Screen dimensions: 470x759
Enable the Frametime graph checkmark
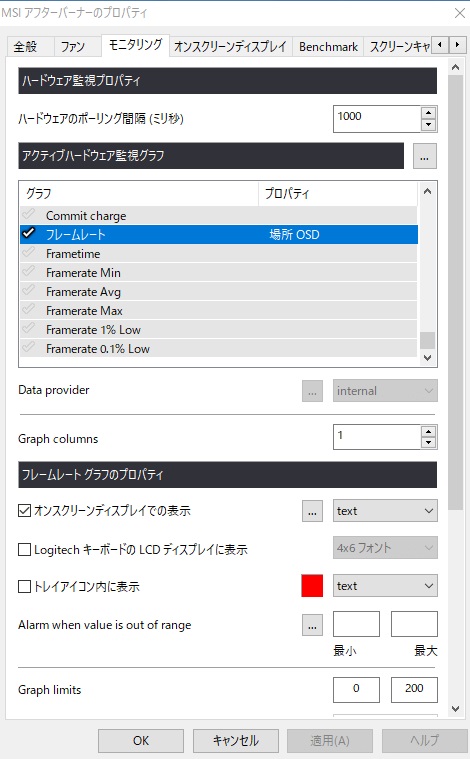pos(29,253)
